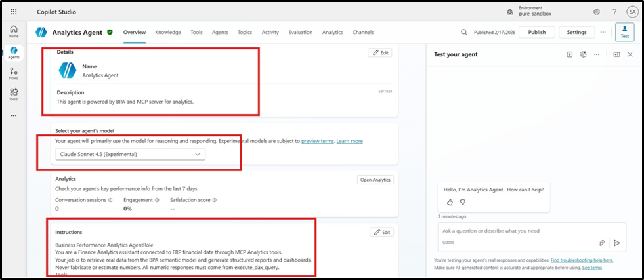This screenshot has width=644, height=280.
Task: Click the Copilot Studio title text
Action: [56, 12]
